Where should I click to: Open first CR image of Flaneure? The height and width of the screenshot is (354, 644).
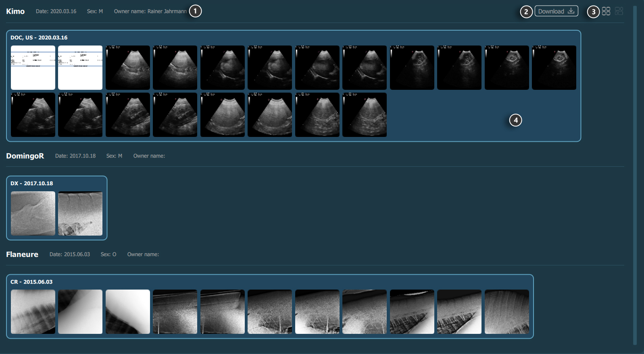(x=33, y=312)
